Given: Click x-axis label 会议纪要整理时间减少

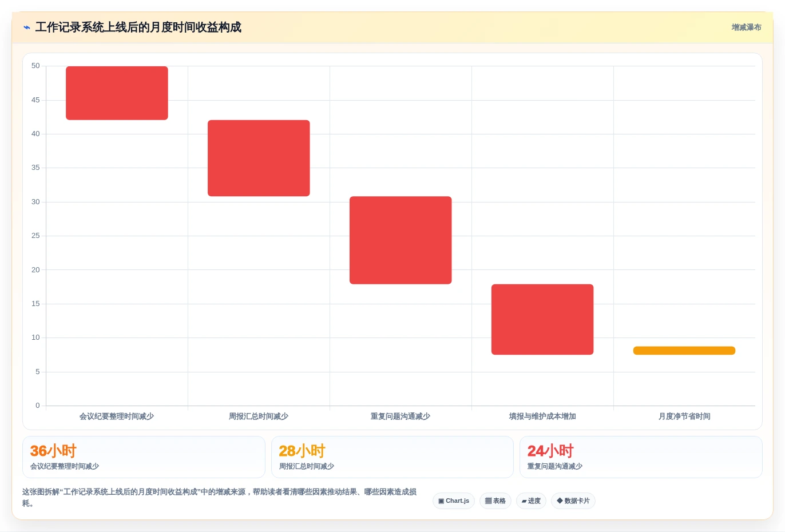Looking at the screenshot, I should click(x=117, y=416).
